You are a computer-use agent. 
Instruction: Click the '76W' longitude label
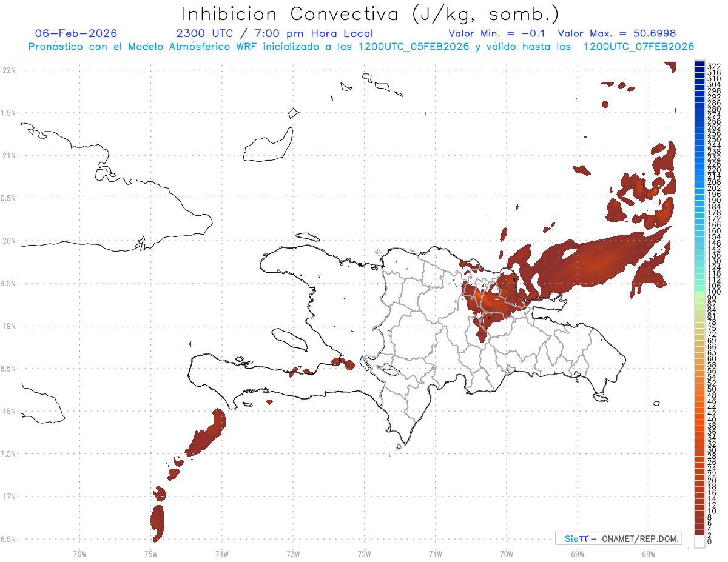(79, 554)
